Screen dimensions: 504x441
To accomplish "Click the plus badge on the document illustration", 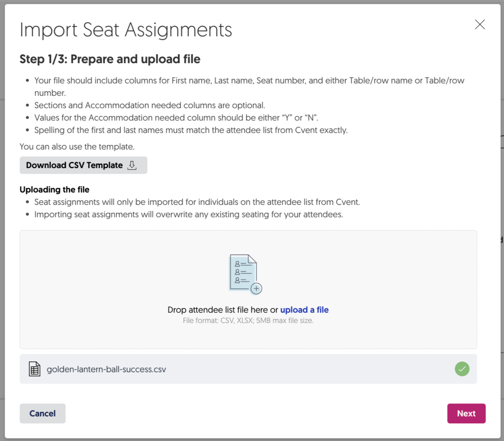I will pyautogui.click(x=256, y=289).
